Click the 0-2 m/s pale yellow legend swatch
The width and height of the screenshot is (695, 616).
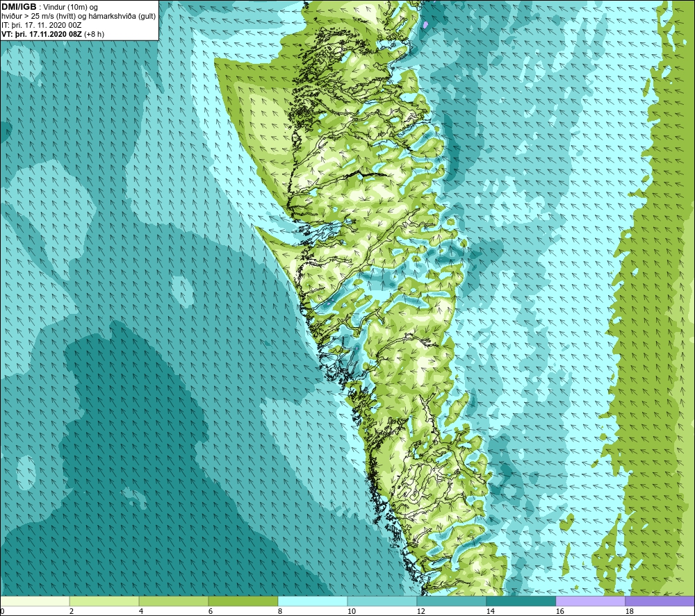click(x=35, y=601)
